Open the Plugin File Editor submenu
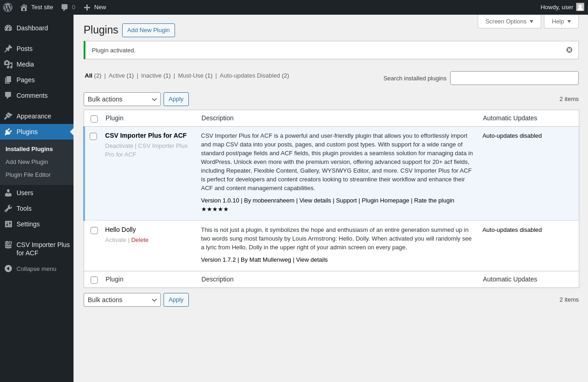The width and height of the screenshot is (588, 382). [28, 175]
